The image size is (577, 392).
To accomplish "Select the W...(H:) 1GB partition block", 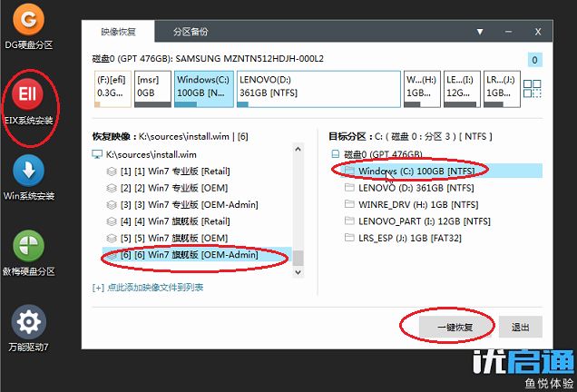I will pyautogui.click(x=422, y=89).
